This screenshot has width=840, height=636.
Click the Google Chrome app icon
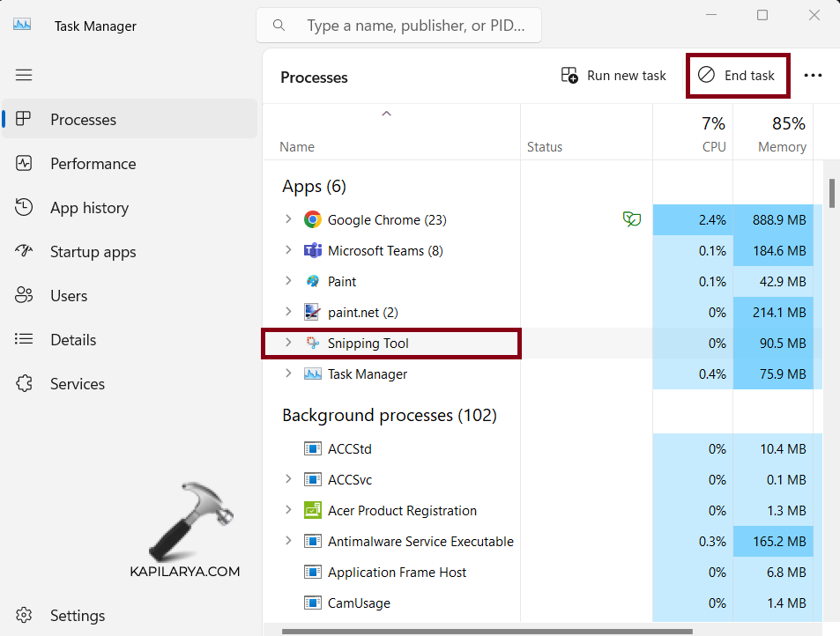(x=312, y=219)
